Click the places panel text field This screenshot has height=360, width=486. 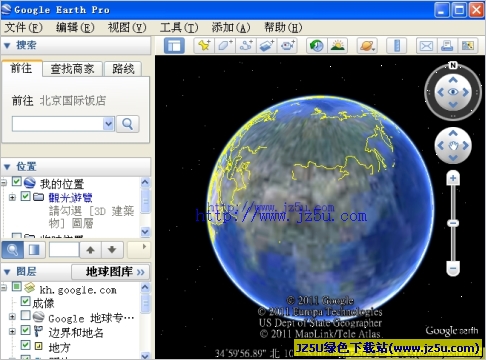[64, 250]
